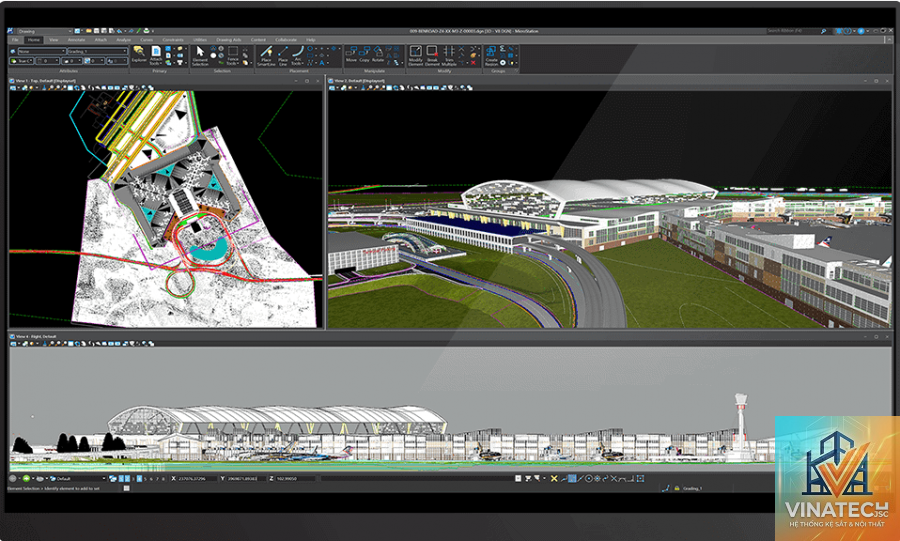Click the File backstage button
The image size is (900, 541).
(15, 40)
